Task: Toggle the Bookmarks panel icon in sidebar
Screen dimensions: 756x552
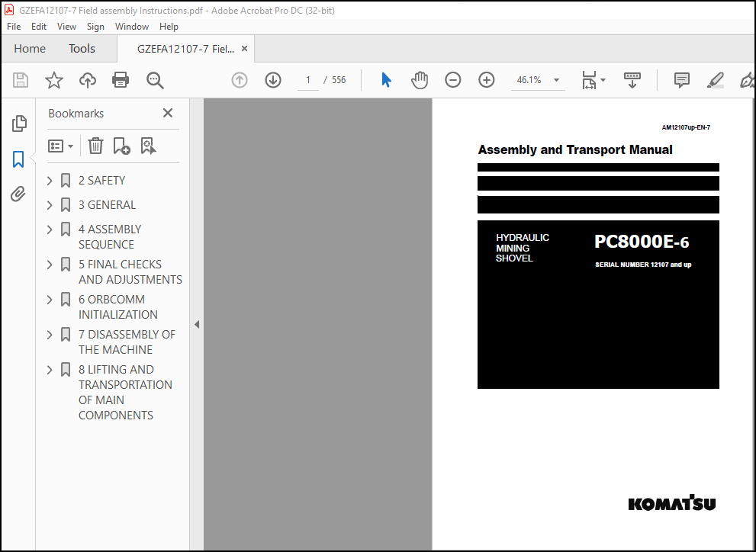Action: coord(18,159)
